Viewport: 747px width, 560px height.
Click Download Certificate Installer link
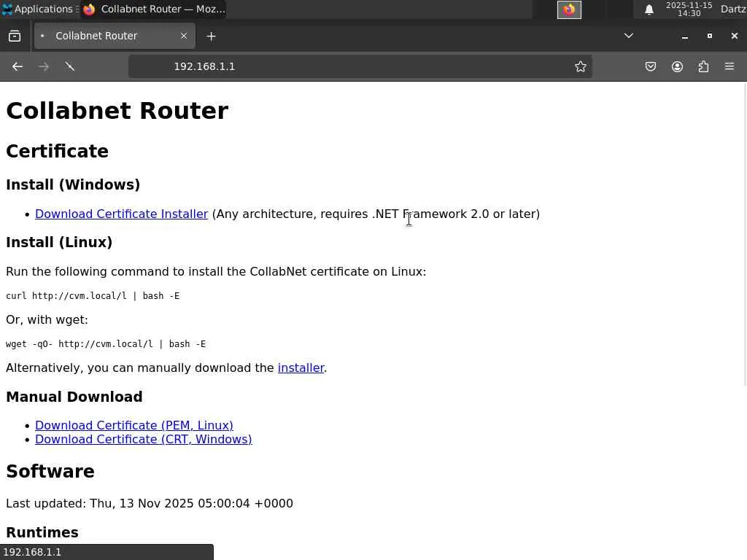click(122, 214)
